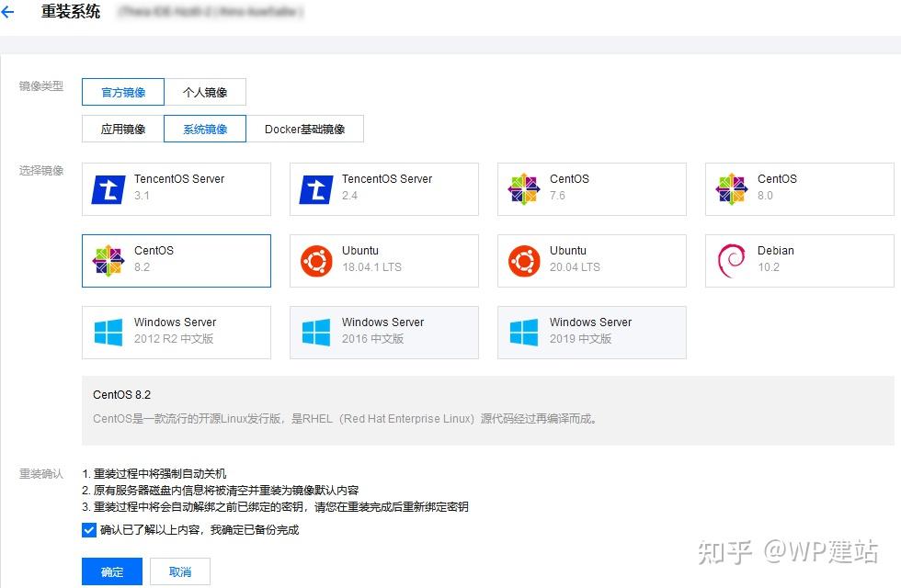Image resolution: width=901 pixels, height=588 pixels.
Task: Open the 应用镜像 tab
Action: coord(123,129)
